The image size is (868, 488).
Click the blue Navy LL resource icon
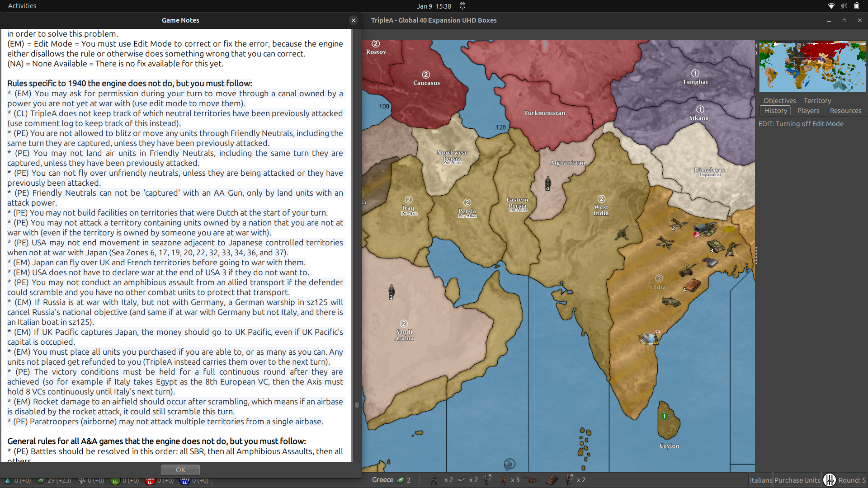(185, 482)
